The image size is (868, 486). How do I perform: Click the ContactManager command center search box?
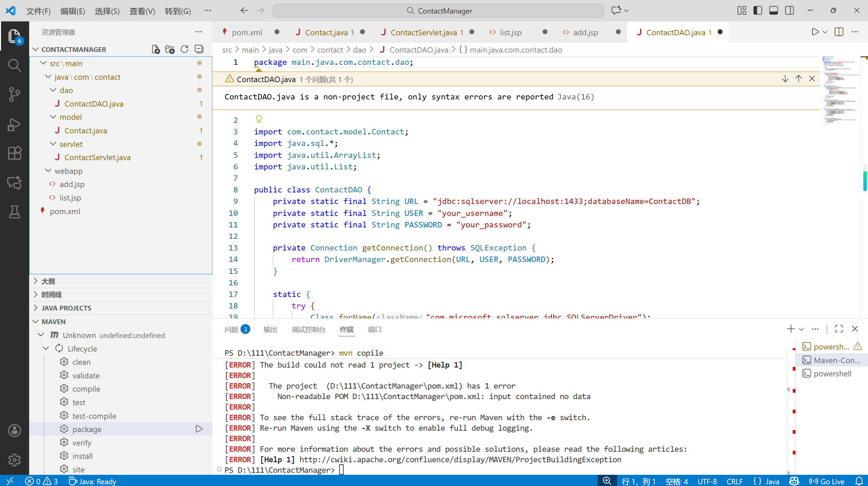point(438,11)
